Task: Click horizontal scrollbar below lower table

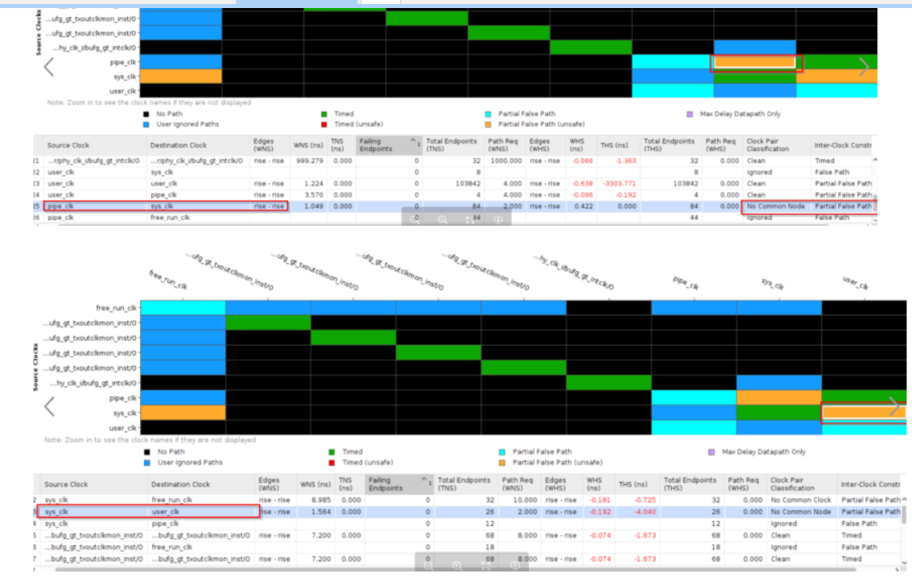Action: coord(456,570)
